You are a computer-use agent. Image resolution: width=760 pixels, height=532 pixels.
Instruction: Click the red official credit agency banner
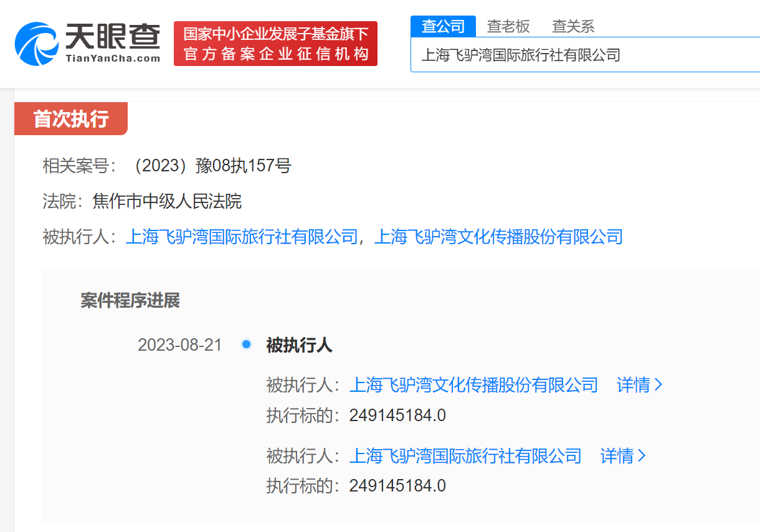[x=275, y=44]
